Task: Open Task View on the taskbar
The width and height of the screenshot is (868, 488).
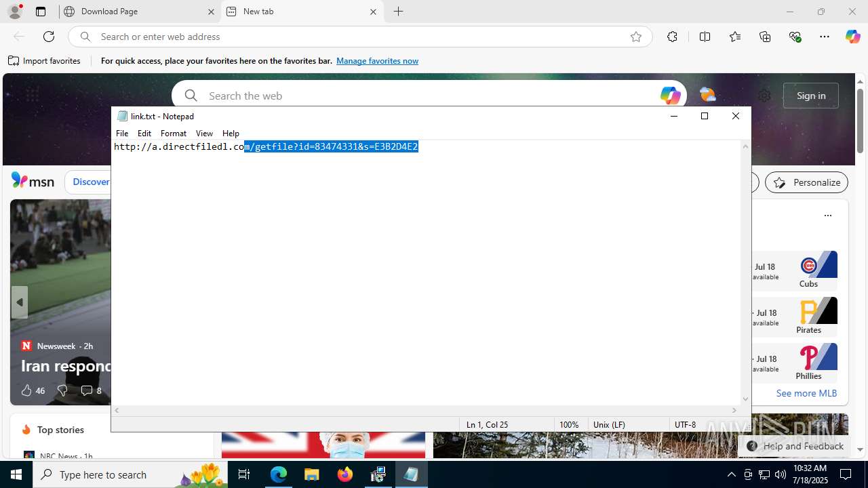Action: coord(244,474)
